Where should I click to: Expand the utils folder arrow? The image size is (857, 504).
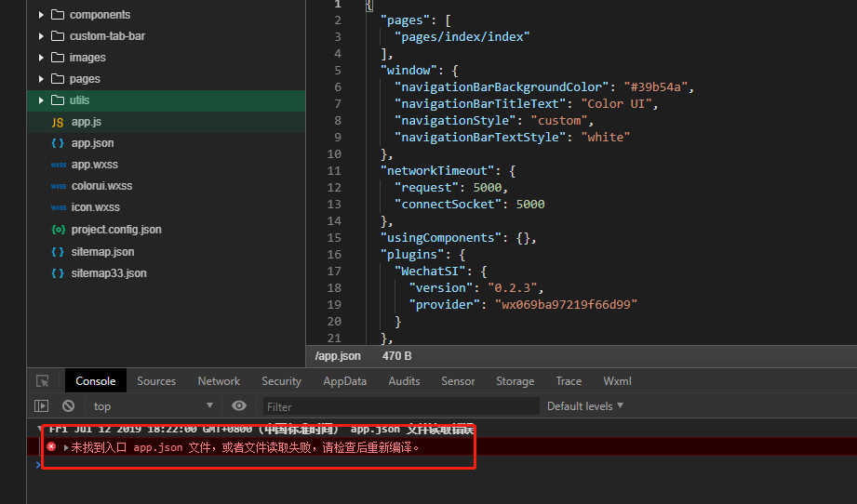41,99
